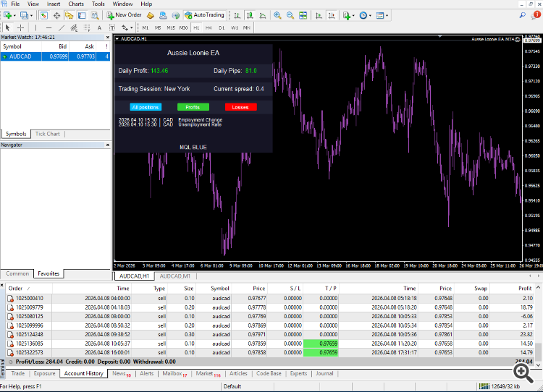Expand the Templates dropdown arrow
This screenshot has height=392, width=543.
[387, 16]
